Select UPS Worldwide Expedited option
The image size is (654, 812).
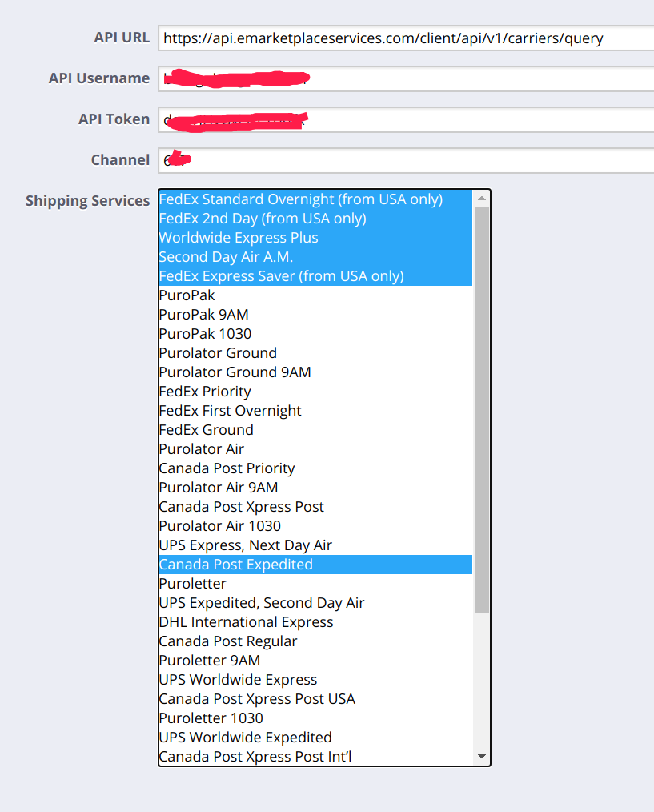coord(245,738)
